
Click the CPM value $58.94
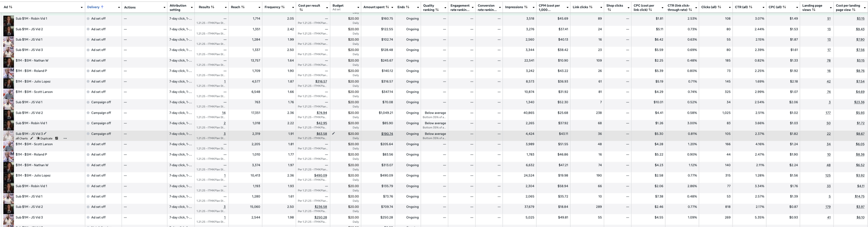563,186
